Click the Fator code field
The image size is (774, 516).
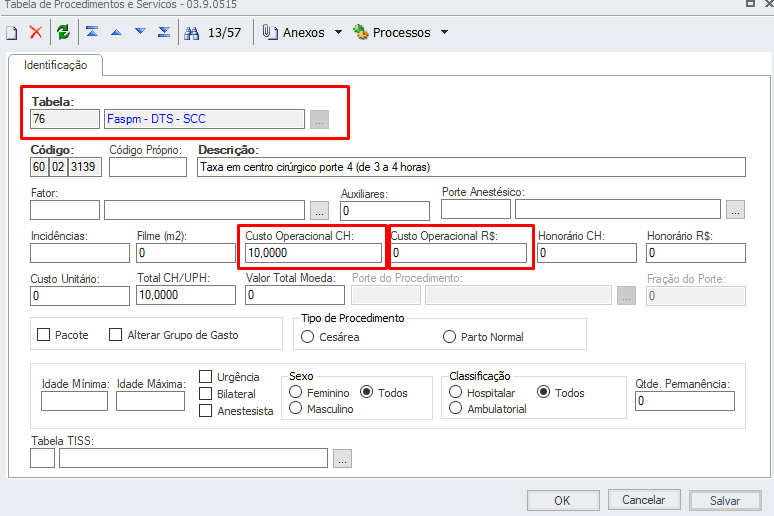(65, 210)
